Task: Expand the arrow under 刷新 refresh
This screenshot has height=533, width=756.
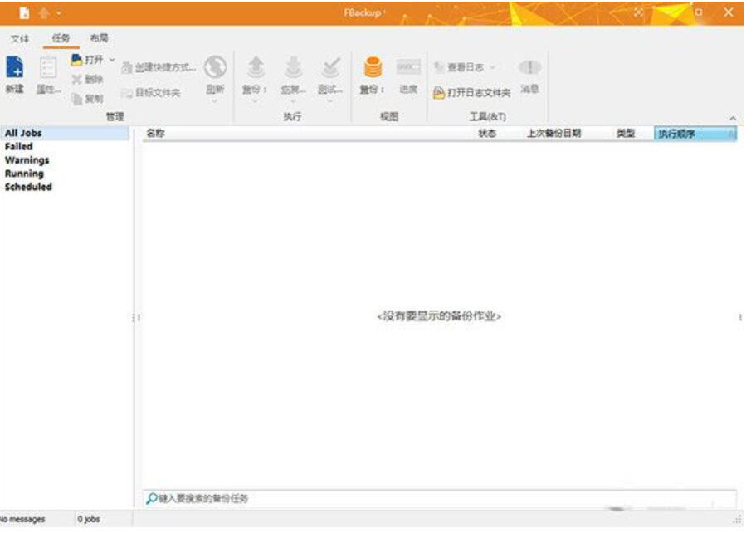Action: point(215,101)
